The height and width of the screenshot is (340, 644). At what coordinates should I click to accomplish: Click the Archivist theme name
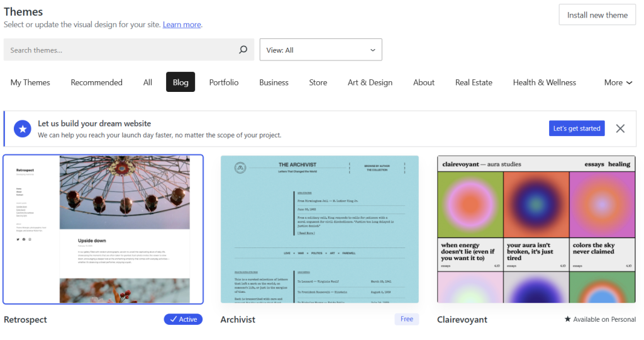point(238,319)
